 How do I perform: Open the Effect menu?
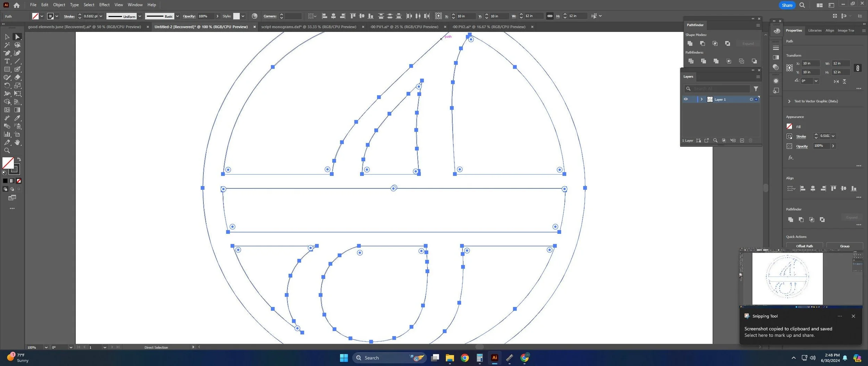point(104,5)
